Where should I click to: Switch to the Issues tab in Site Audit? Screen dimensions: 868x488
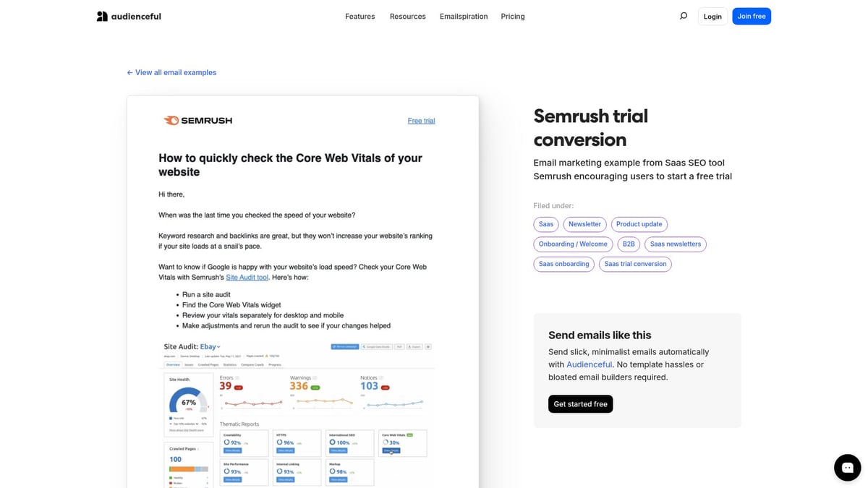click(189, 364)
